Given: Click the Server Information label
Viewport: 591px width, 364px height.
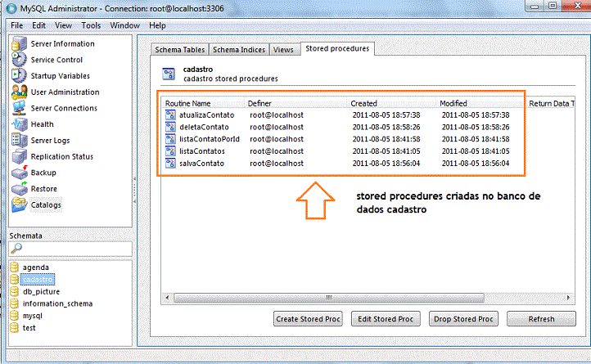Looking at the screenshot, I should click(x=62, y=43).
